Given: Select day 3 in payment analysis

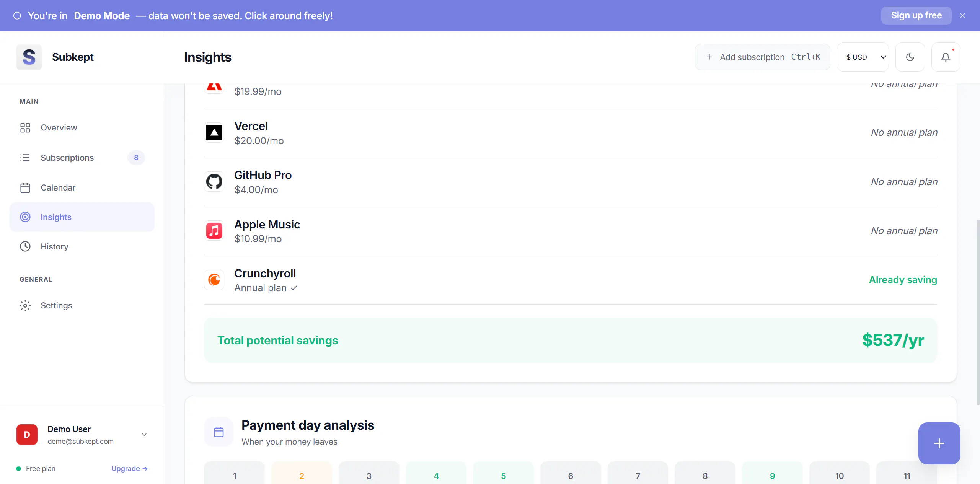Looking at the screenshot, I should (369, 473).
